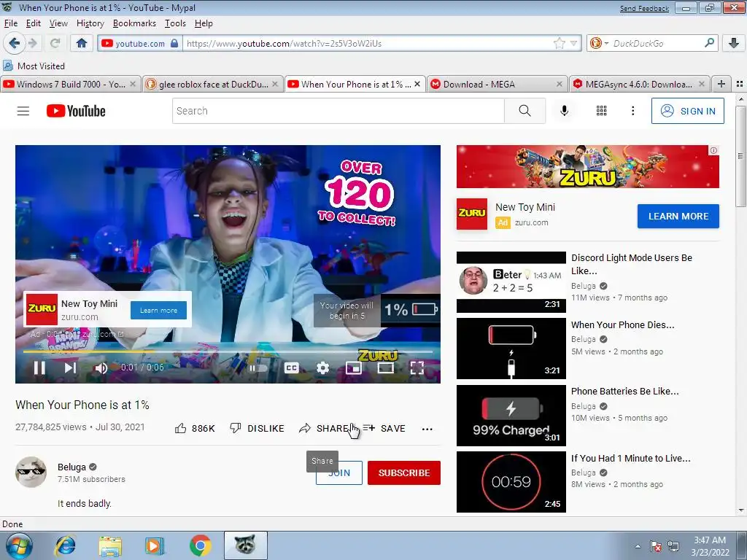
Task: Open the ad info icon on Zuru banner
Action: (x=713, y=150)
